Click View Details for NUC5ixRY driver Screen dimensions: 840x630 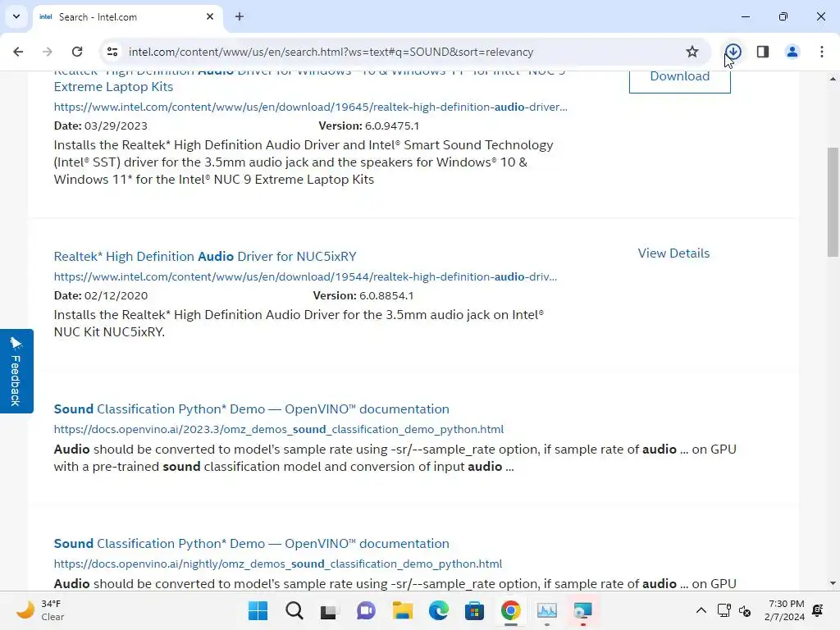pos(673,253)
